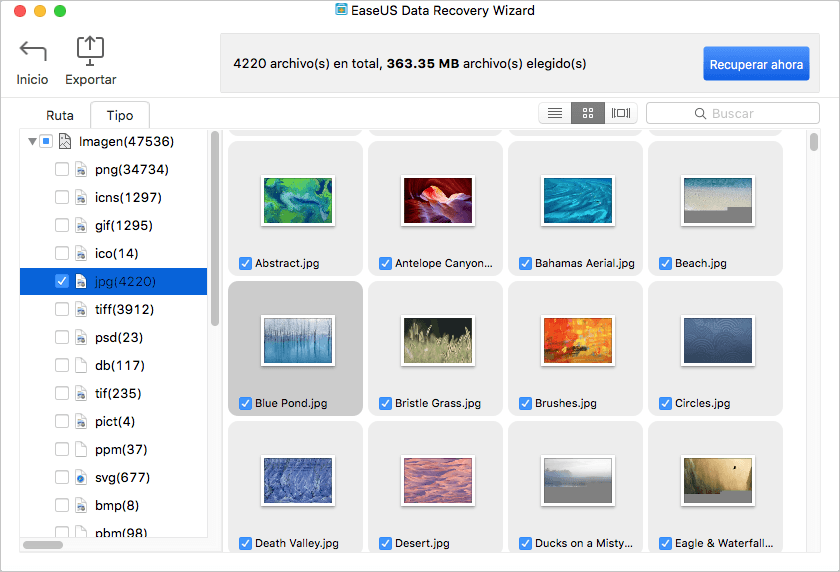Click the Recuperar ahora button
840x572 pixels.
756,64
